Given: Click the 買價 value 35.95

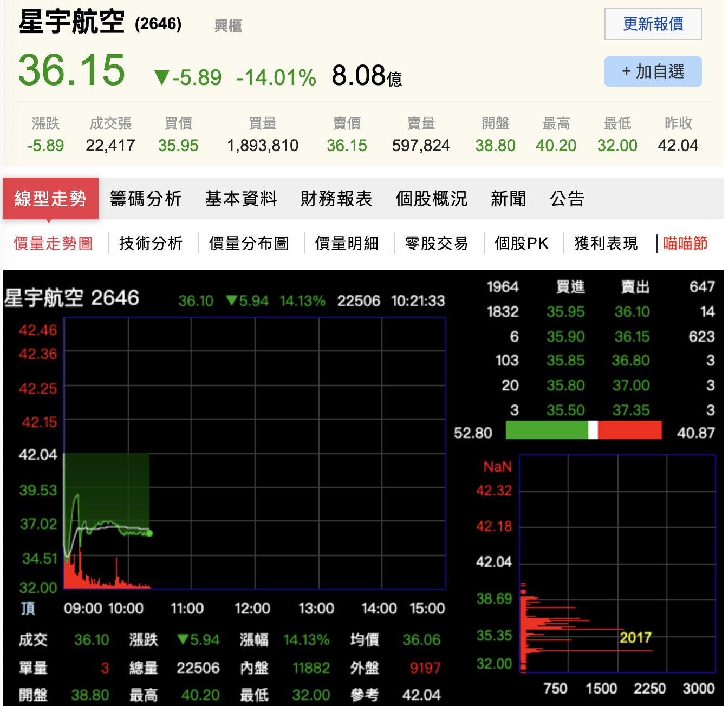Looking at the screenshot, I should pyautogui.click(x=178, y=145).
